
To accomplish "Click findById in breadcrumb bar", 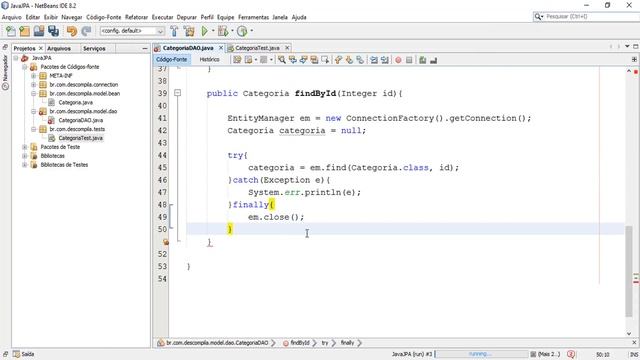I will coord(300,343).
